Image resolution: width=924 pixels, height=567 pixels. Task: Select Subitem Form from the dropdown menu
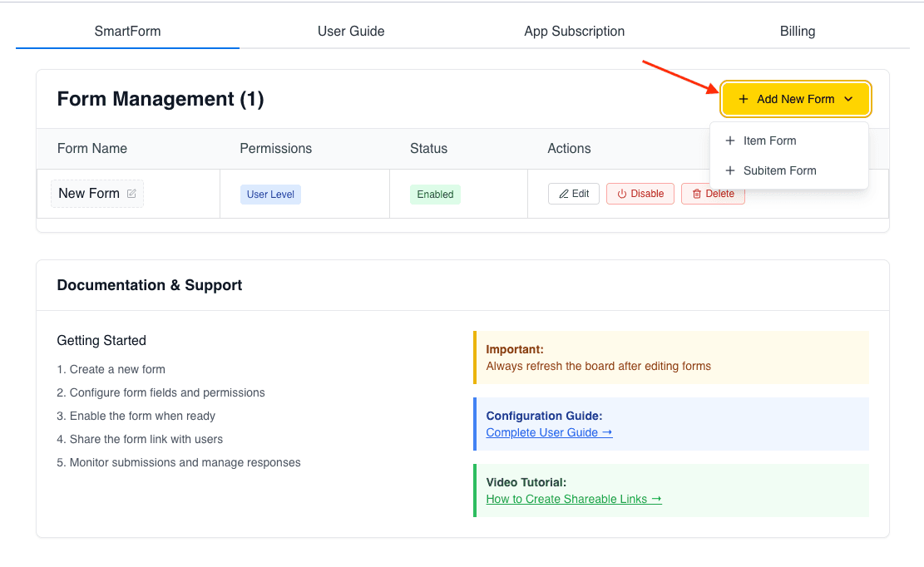[779, 170]
